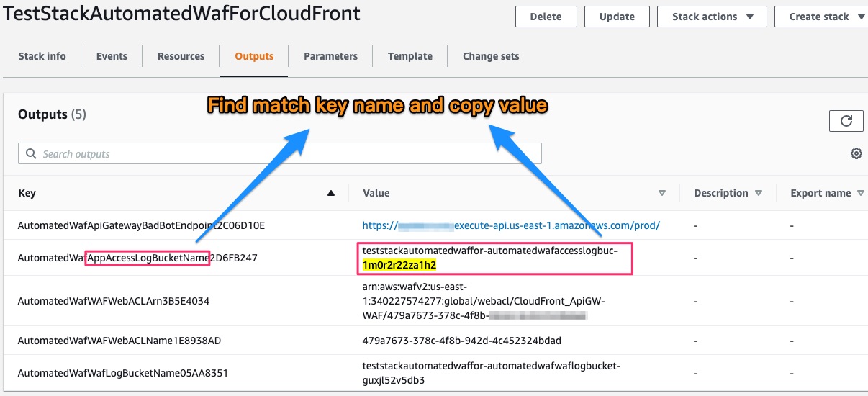Select key AutomatedWafWAFWebACLArn3B5E4034
The height and width of the screenshot is (396, 868).
point(114,301)
